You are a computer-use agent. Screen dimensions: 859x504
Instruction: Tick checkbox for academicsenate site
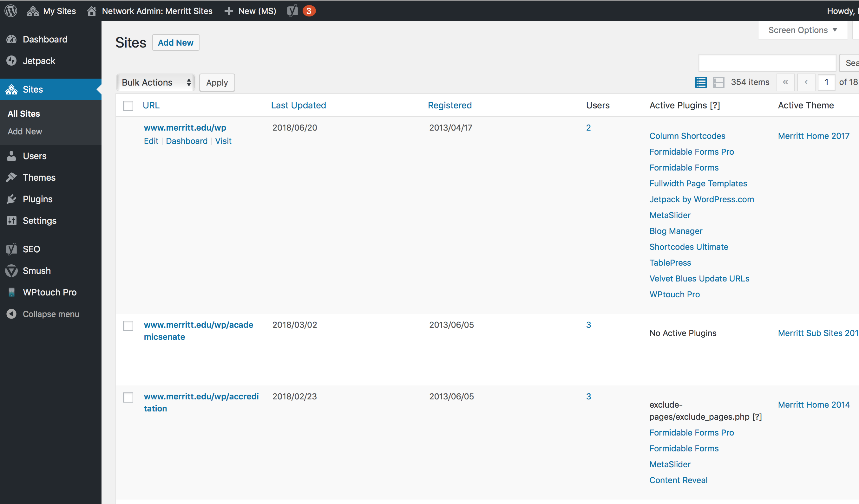tap(128, 326)
